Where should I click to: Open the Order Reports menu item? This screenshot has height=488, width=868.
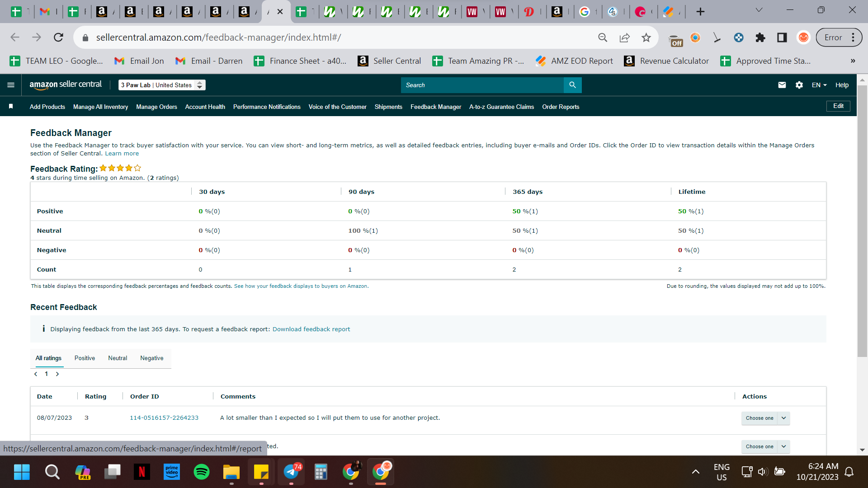coord(561,107)
